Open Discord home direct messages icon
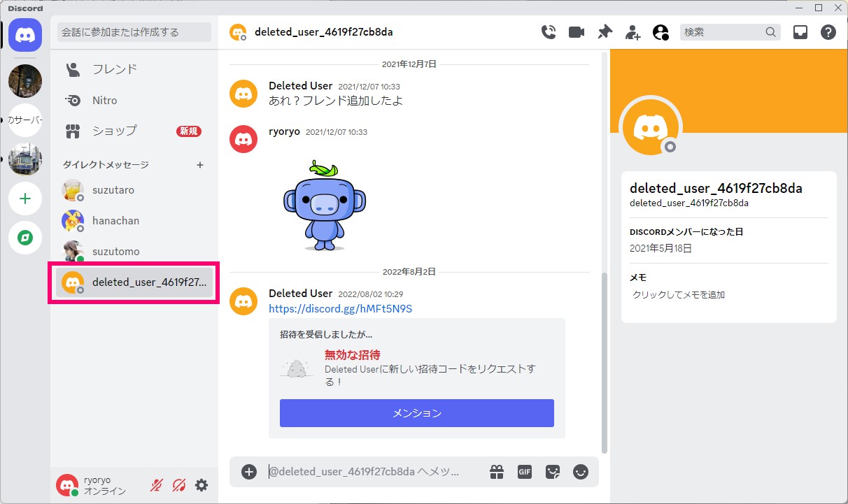The width and height of the screenshot is (848, 504). [25, 34]
